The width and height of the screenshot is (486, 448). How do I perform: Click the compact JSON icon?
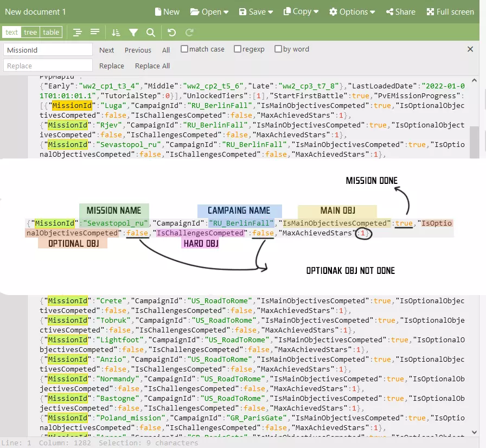click(94, 33)
